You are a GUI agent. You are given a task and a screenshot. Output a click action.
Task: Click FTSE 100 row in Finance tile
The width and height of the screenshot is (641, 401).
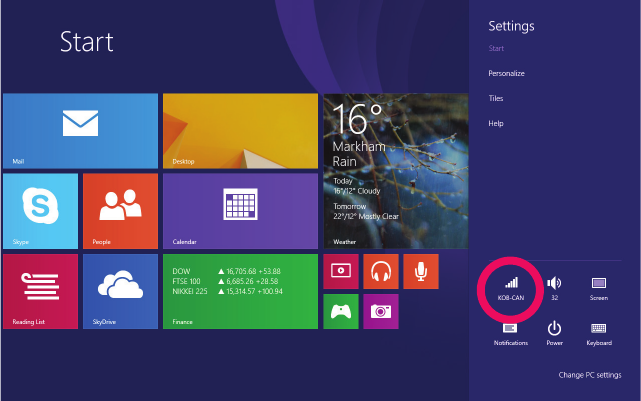tap(225, 281)
